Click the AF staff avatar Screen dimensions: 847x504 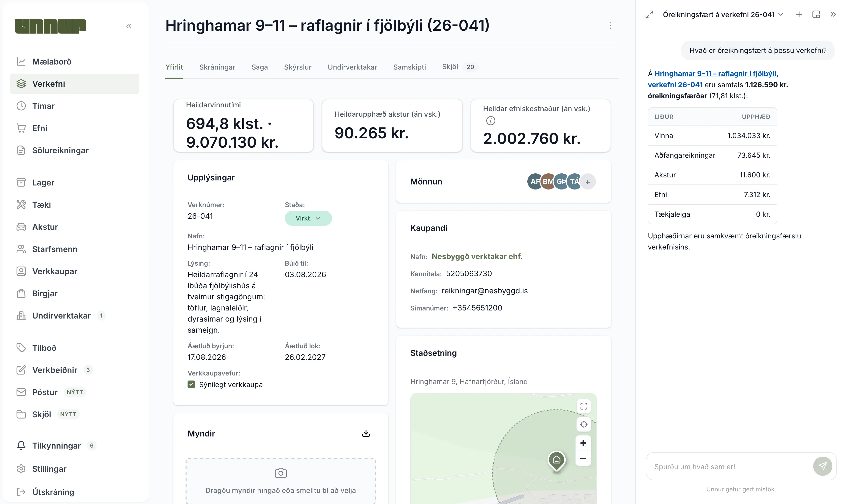pos(534,182)
